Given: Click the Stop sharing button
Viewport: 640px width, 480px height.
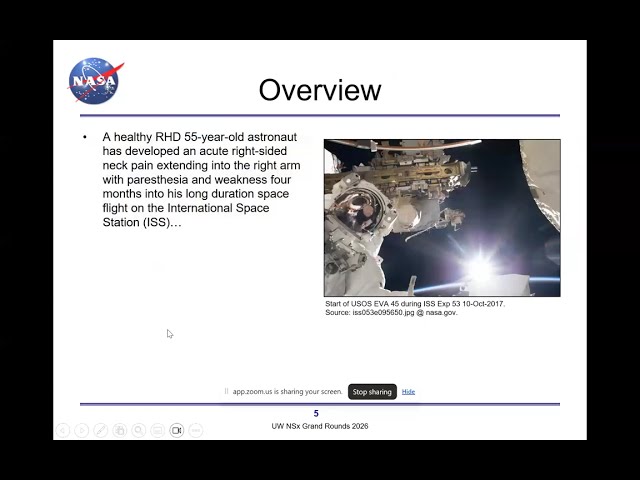Looking at the screenshot, I should click(x=372, y=392).
